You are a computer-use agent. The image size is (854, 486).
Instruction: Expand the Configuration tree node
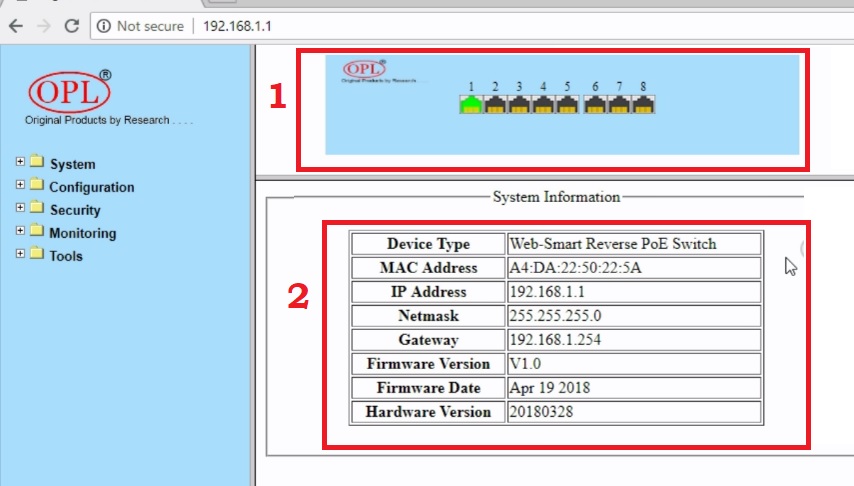(20, 186)
